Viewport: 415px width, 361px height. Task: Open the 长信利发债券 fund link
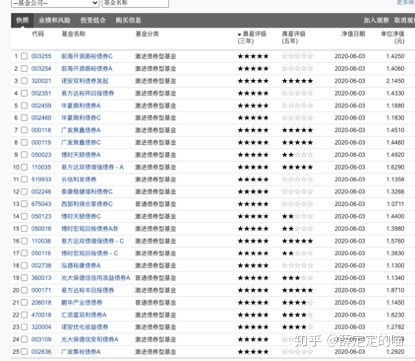79,180
